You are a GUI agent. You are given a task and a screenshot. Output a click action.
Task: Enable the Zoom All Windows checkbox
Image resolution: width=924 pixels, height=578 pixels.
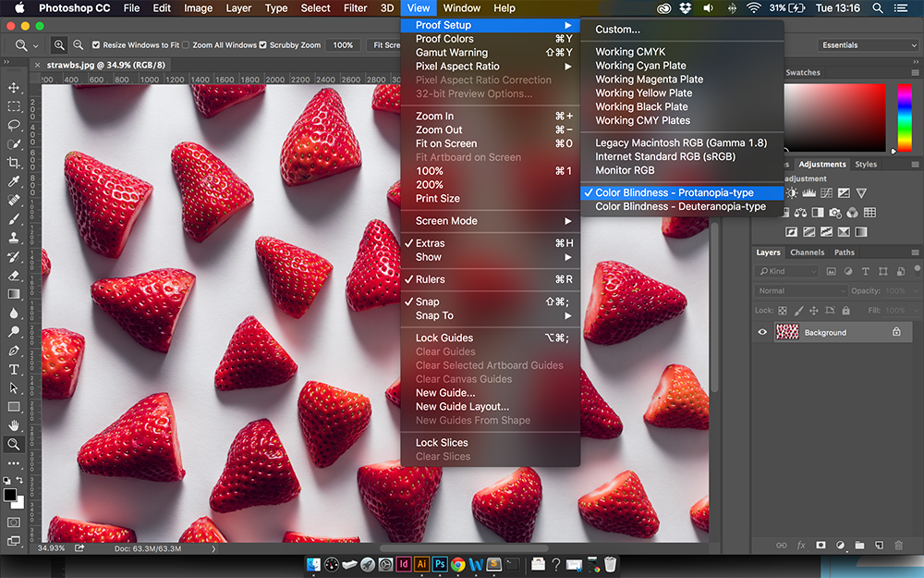186,44
